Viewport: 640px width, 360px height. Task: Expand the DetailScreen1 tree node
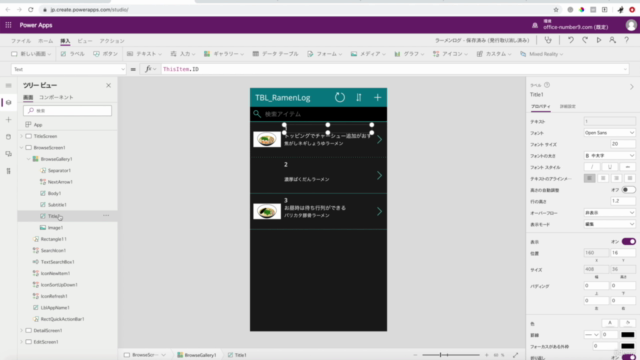point(22,331)
